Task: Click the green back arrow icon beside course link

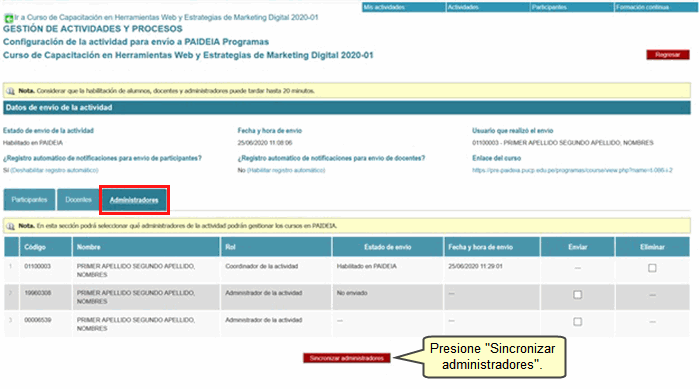Action: [8, 18]
